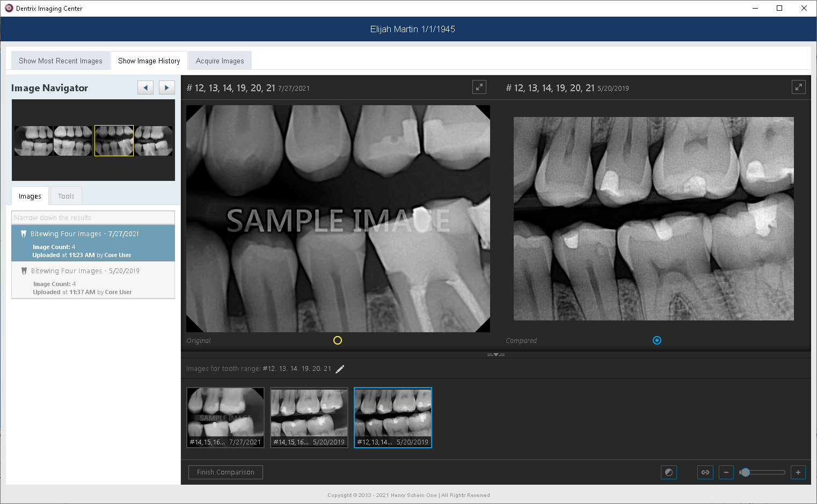This screenshot has width=817, height=504.
Task: Select the #14,15,16 5/20/2019 thumbnail
Action: [309, 418]
